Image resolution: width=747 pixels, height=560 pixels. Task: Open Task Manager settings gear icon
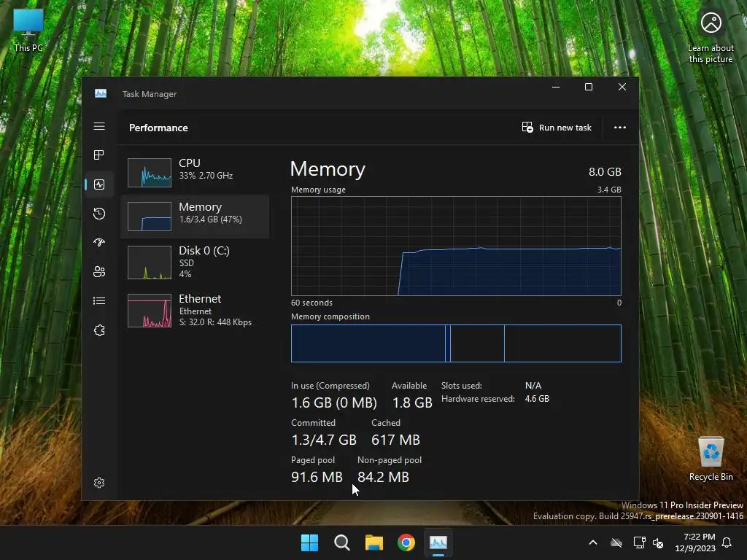tap(99, 483)
